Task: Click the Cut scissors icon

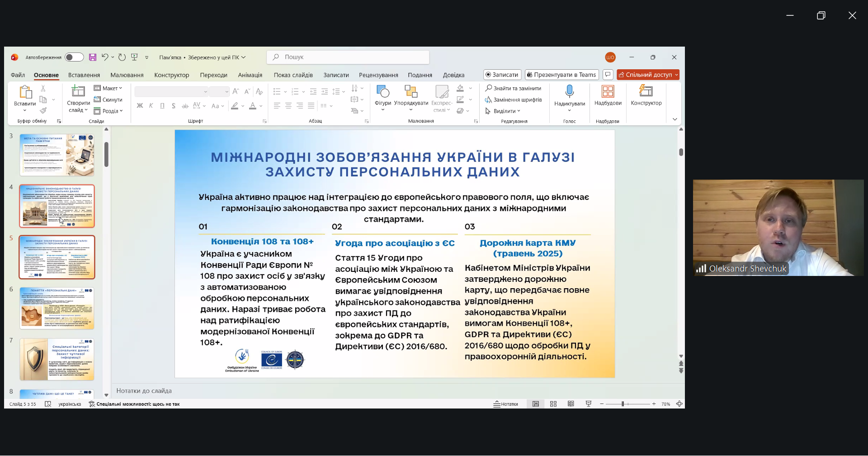Action: (43, 88)
